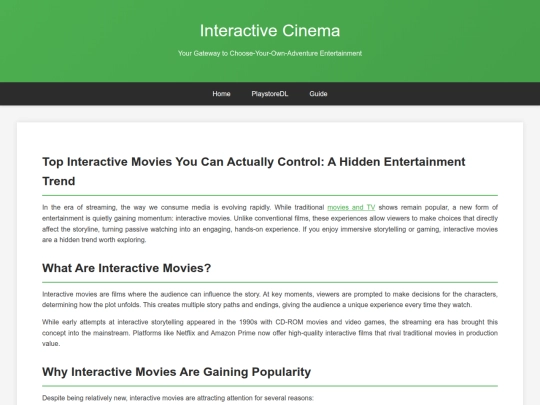Screen dimensions: 540x405
Task: Open the Guide navigation link
Action: [x=318, y=94]
